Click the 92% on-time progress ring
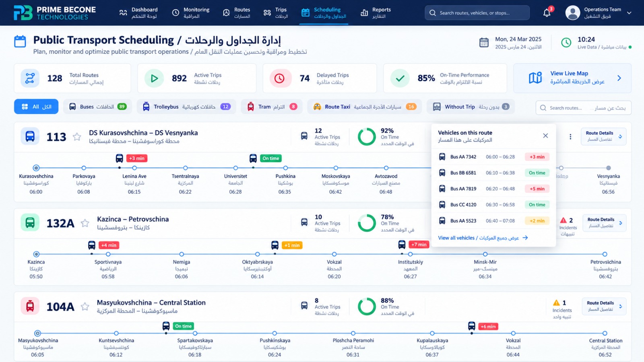 click(367, 137)
